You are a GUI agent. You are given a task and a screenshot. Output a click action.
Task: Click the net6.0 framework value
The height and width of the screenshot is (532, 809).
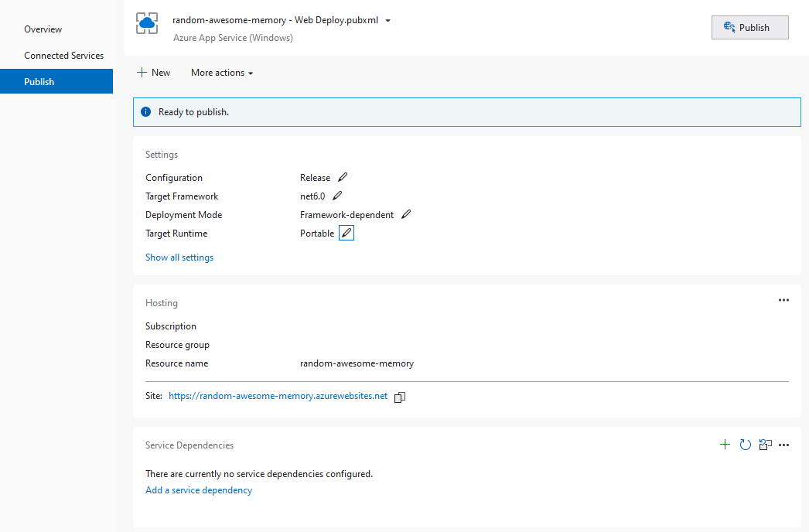coord(312,196)
